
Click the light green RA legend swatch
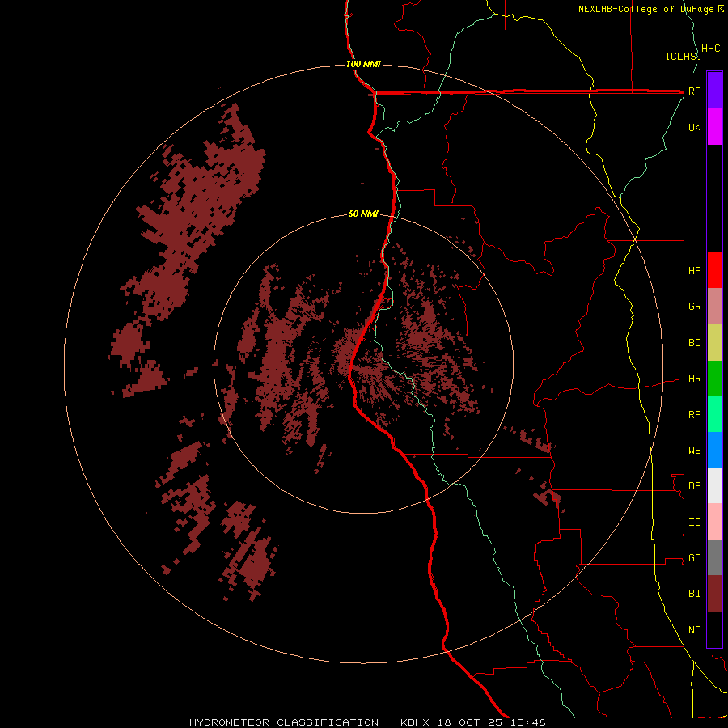point(714,414)
